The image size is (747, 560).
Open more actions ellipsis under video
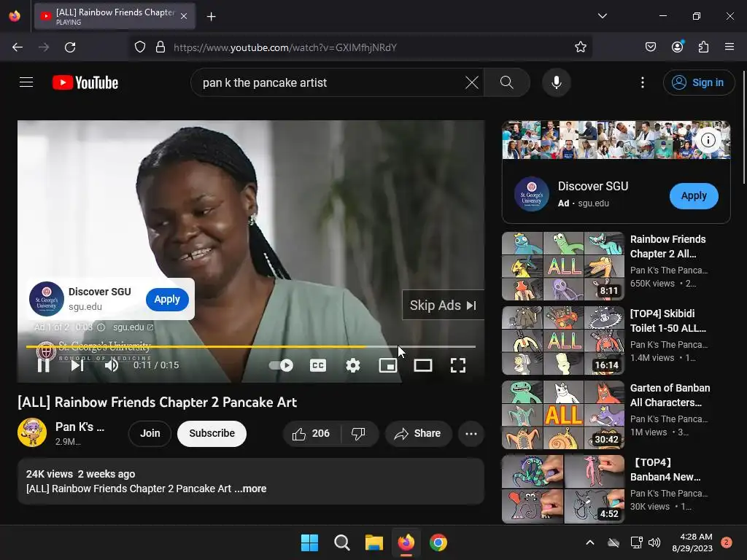pyautogui.click(x=471, y=434)
